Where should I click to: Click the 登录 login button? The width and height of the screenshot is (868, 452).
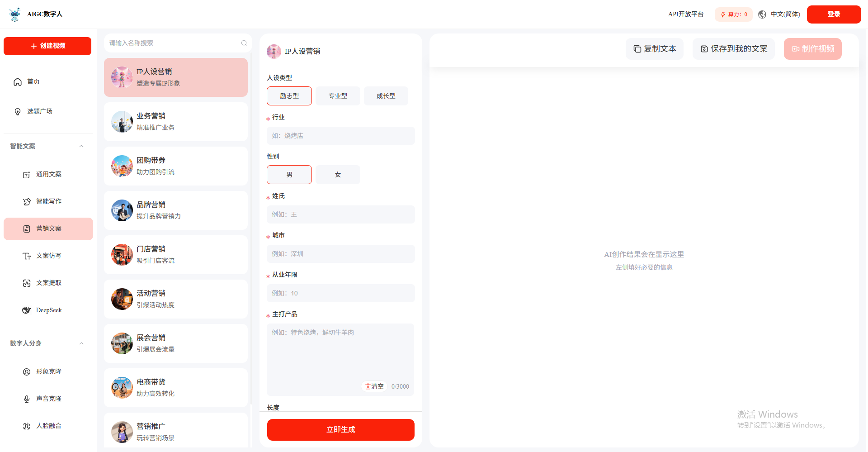coord(834,14)
